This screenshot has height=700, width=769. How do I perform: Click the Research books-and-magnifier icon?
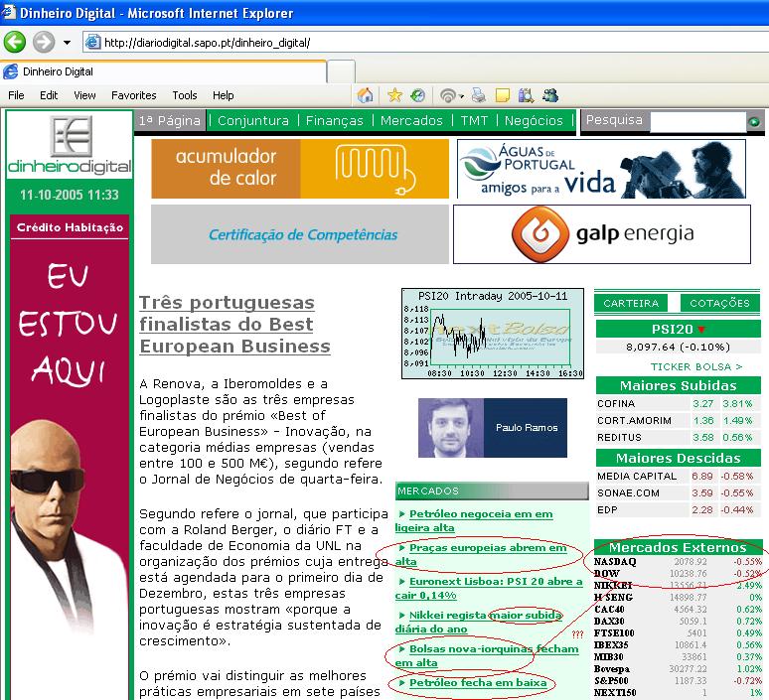[x=526, y=95]
